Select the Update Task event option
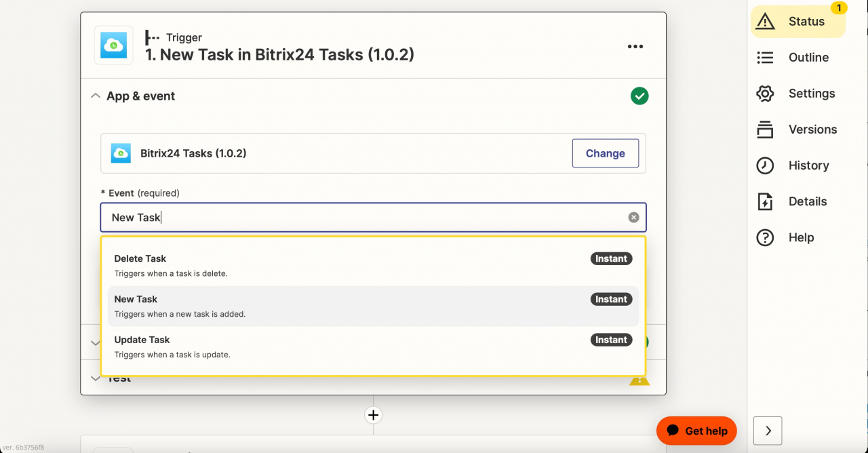The image size is (868, 453). coord(373,347)
